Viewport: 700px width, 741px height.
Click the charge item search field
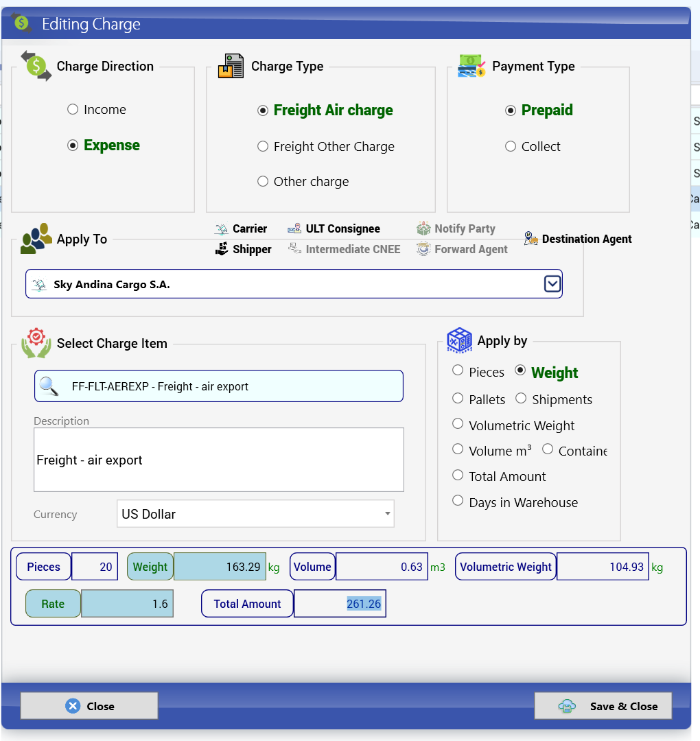[x=219, y=386]
